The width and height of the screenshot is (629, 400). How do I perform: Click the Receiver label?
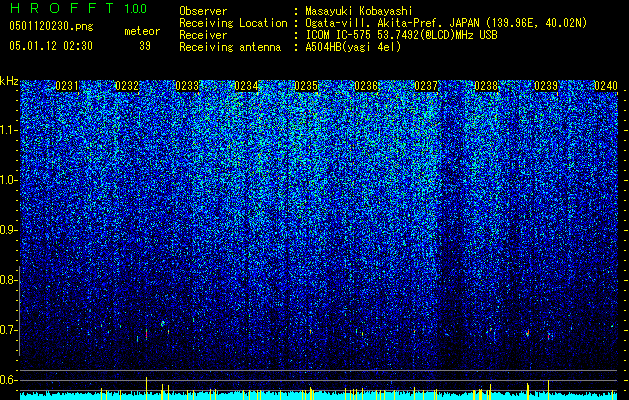(203, 35)
